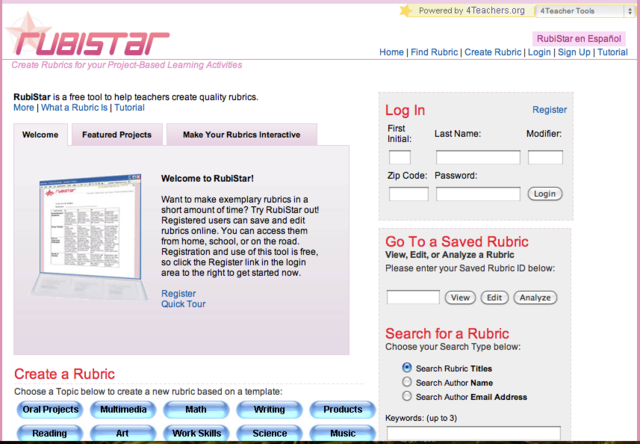Click Register link in Log In box
The image size is (640, 444).
(549, 110)
